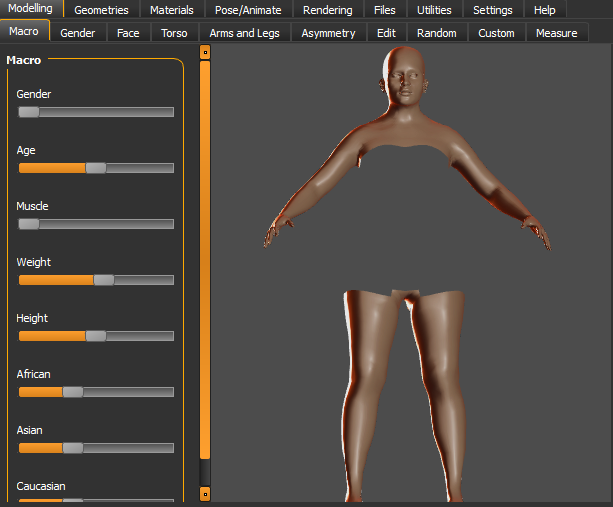The height and width of the screenshot is (507, 613).
Task: Open the Arms and Legs sub-tab
Action: pyautogui.click(x=244, y=33)
